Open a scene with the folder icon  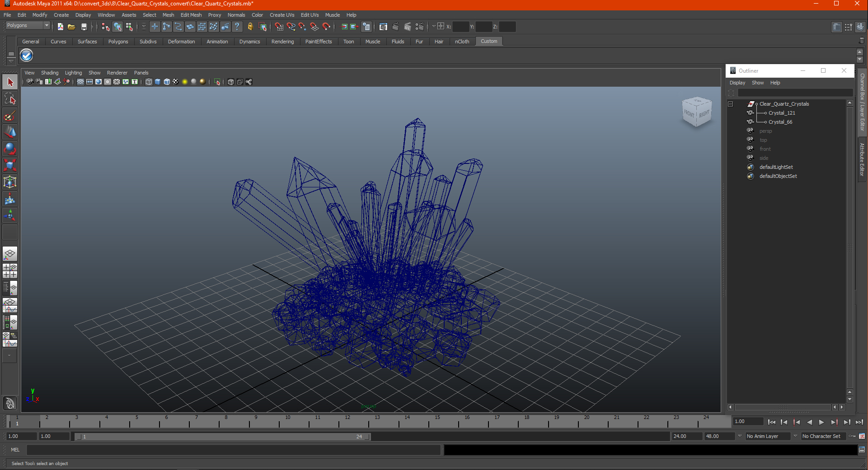click(71, 27)
